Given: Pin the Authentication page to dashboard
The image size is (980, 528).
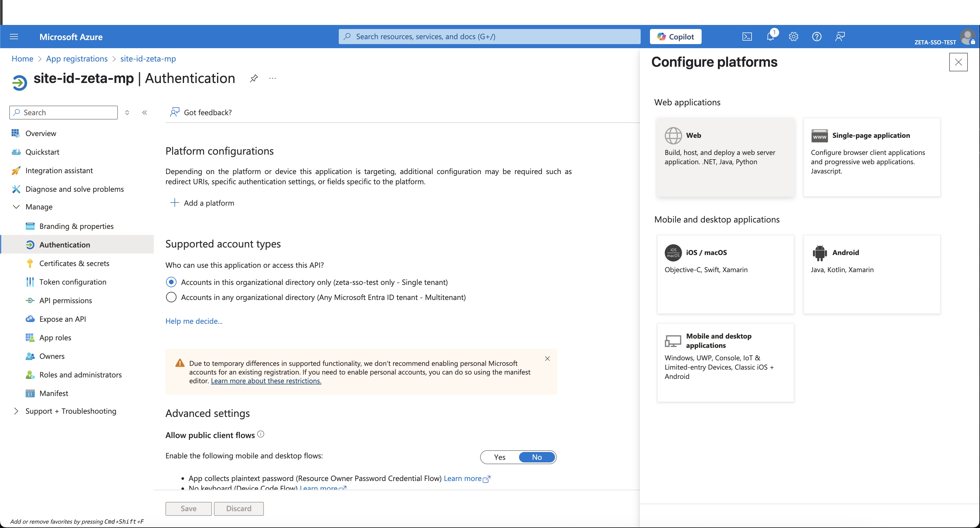Looking at the screenshot, I should tap(254, 78).
